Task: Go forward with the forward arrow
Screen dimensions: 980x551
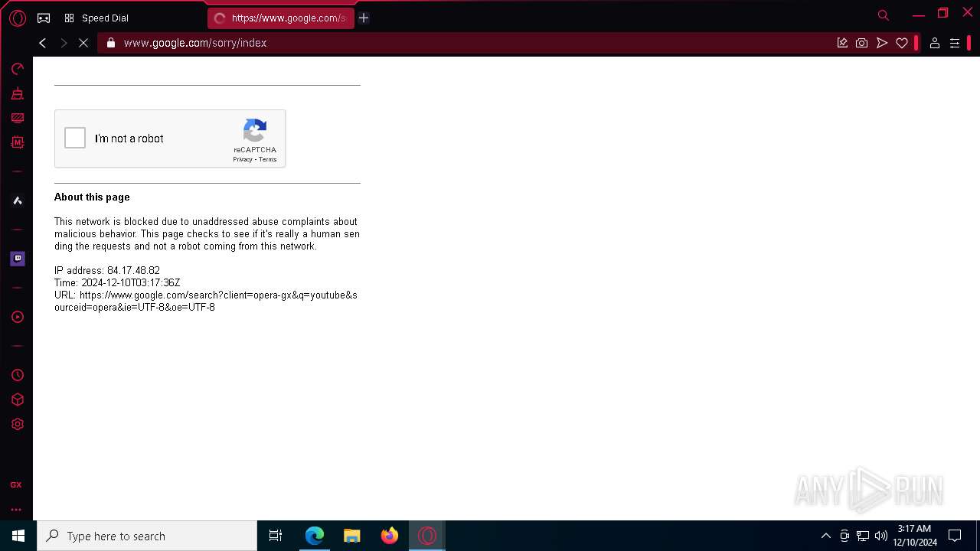Action: (x=64, y=43)
